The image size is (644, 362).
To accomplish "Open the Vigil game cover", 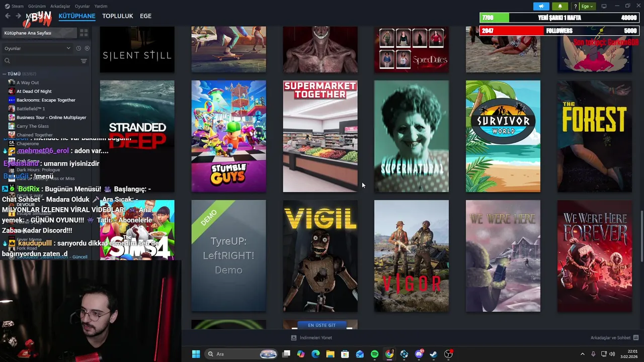I will click(x=320, y=256).
